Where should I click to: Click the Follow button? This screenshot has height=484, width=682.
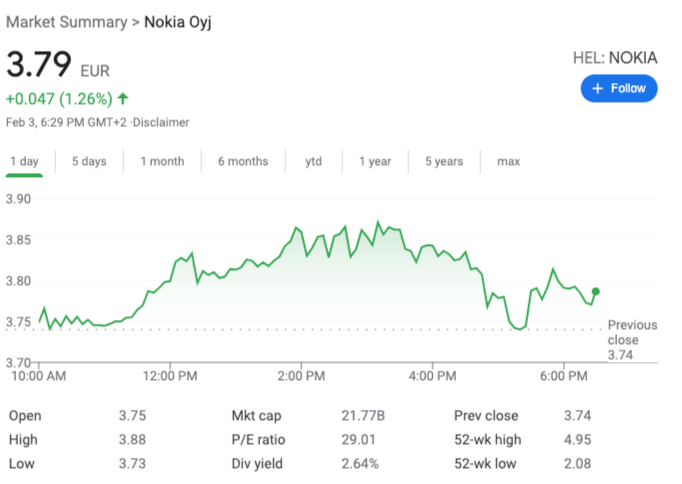[618, 88]
